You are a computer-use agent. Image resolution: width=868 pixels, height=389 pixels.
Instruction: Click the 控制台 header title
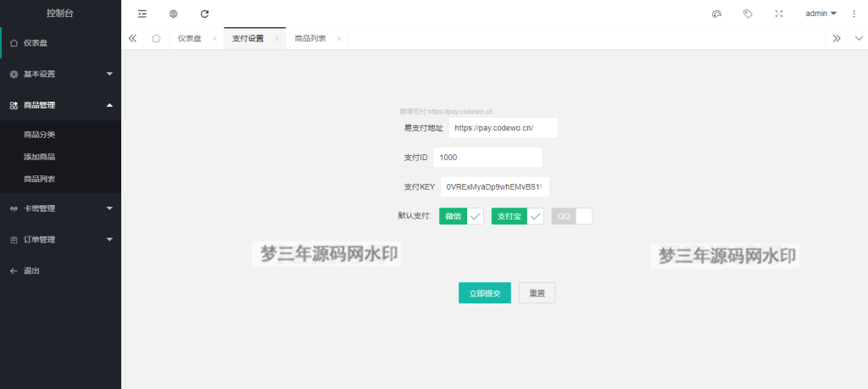60,14
